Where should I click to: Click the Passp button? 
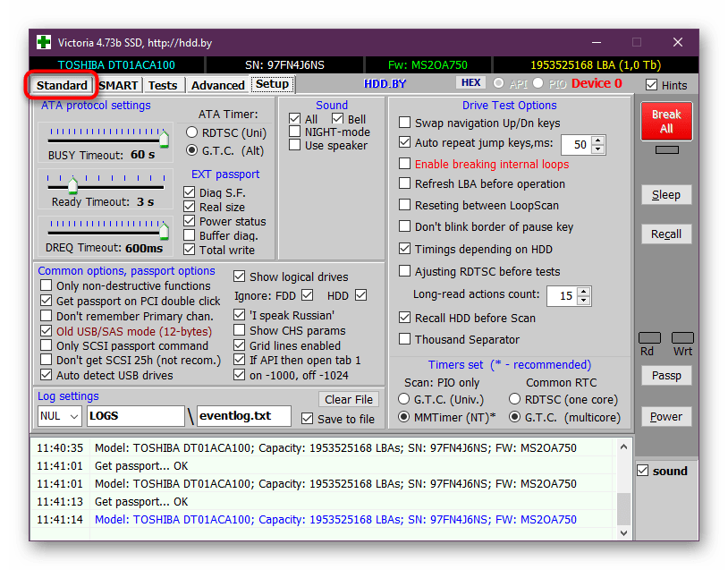tap(666, 375)
